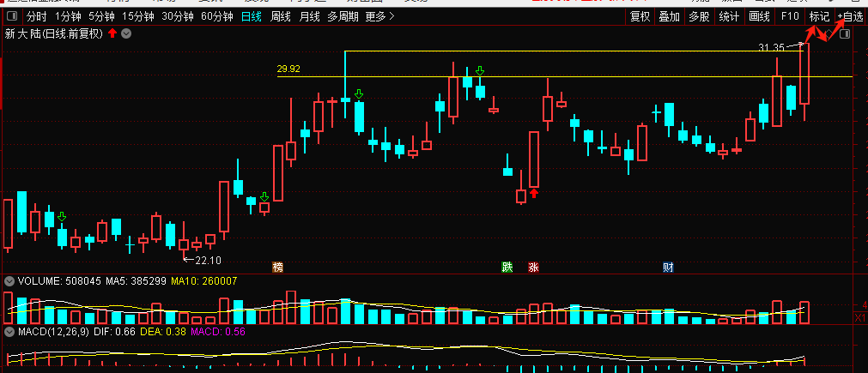Image resolution: width=868 pixels, height=373 pixels.
Task: Collapse the VOLUME indicator panel arrow
Action: pos(9,281)
